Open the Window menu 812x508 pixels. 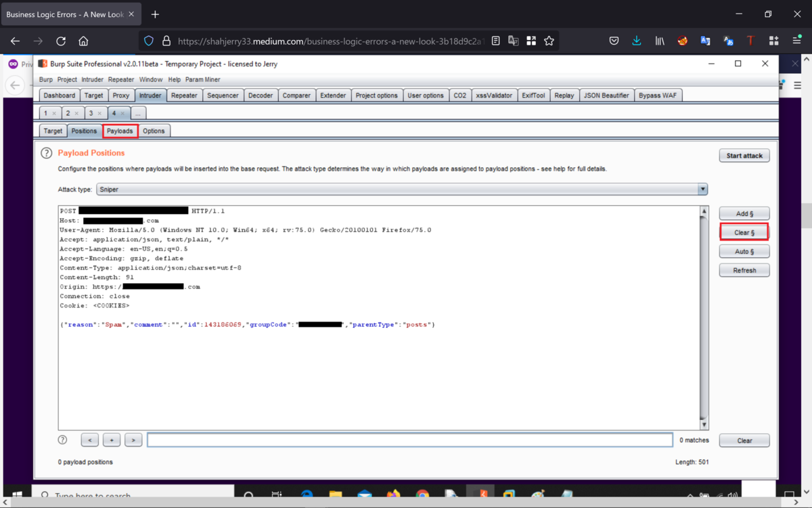pos(151,79)
